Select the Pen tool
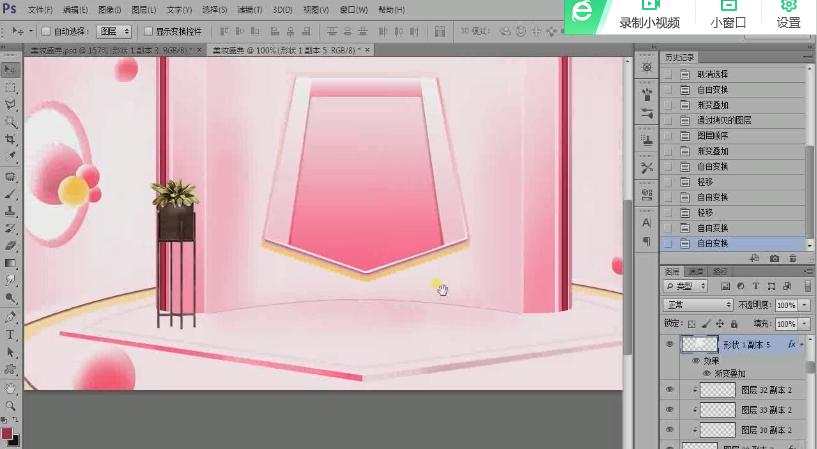817x449 pixels. point(11,317)
